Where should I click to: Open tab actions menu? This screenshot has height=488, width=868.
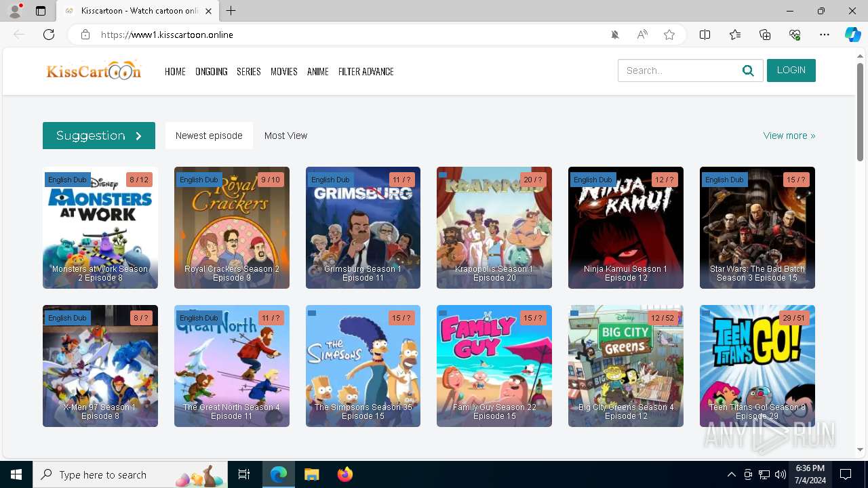41,11
